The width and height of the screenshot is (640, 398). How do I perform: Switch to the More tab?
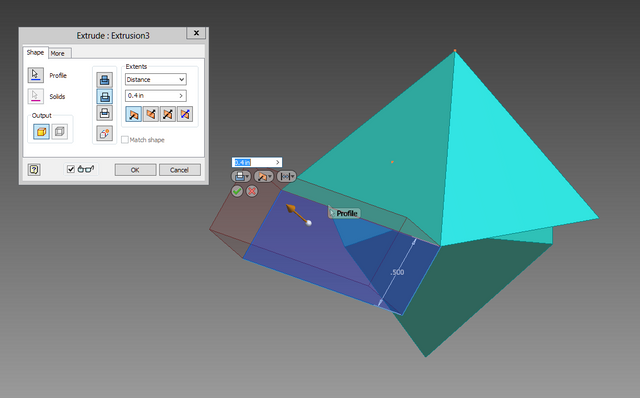(x=60, y=53)
